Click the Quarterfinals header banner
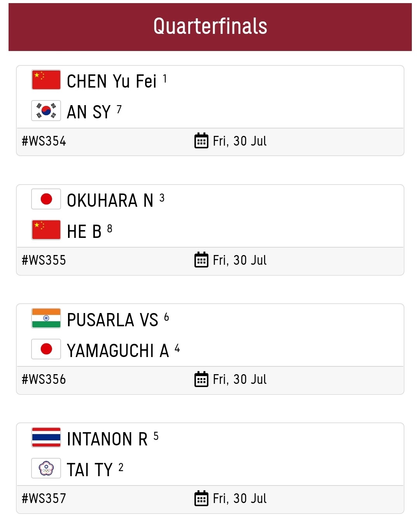The height and width of the screenshot is (526, 420). point(210,27)
